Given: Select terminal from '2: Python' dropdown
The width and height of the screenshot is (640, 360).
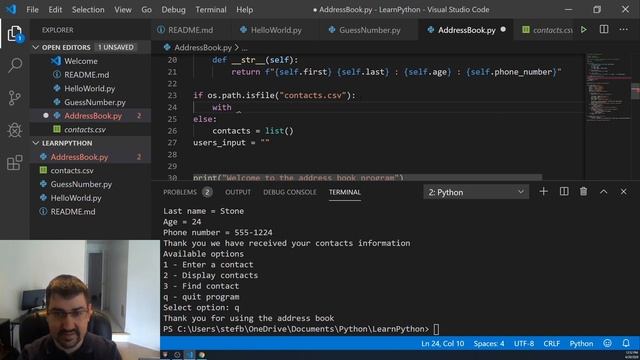Looking at the screenshot, I should tap(476, 192).
